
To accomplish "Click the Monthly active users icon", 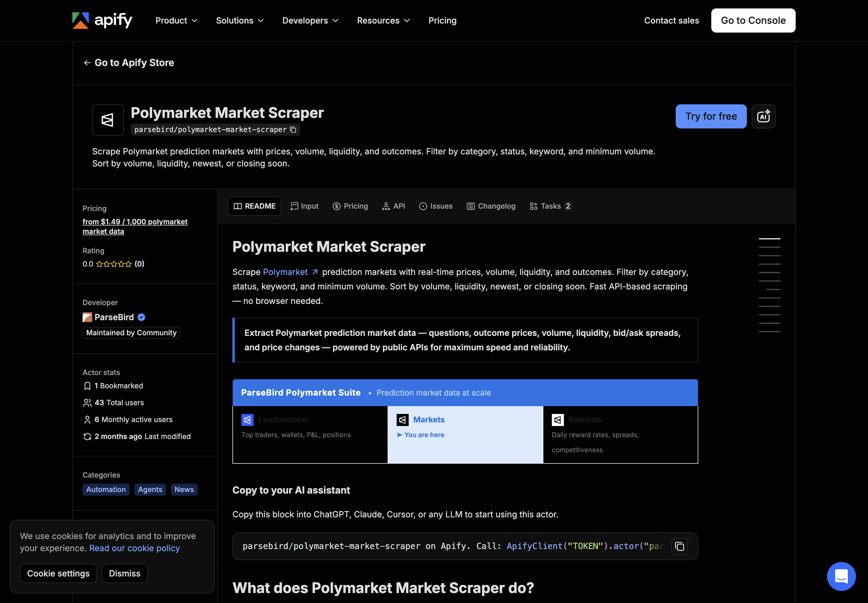I will point(87,420).
